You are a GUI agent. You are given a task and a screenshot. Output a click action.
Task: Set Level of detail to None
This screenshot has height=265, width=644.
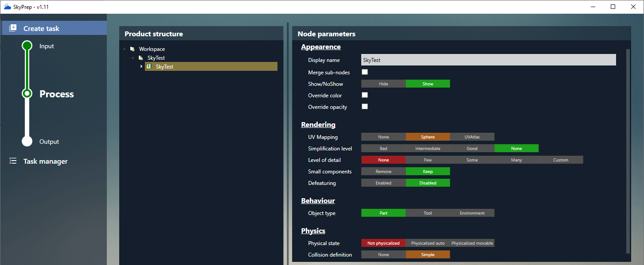(383, 160)
